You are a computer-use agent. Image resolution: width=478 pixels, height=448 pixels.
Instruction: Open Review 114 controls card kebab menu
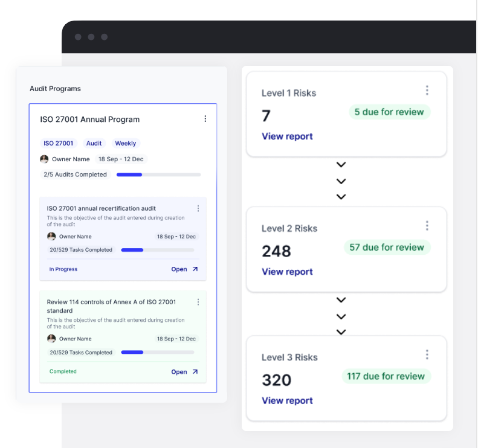tap(198, 302)
